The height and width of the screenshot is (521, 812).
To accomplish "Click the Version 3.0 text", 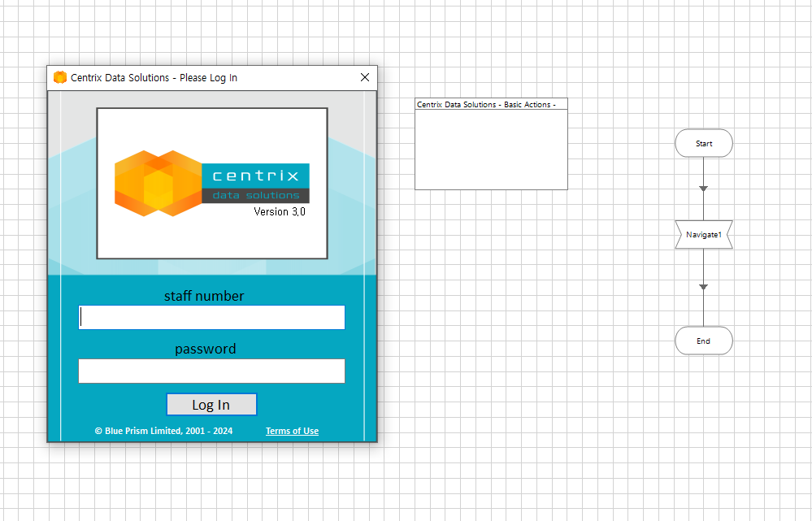I will pos(280,211).
